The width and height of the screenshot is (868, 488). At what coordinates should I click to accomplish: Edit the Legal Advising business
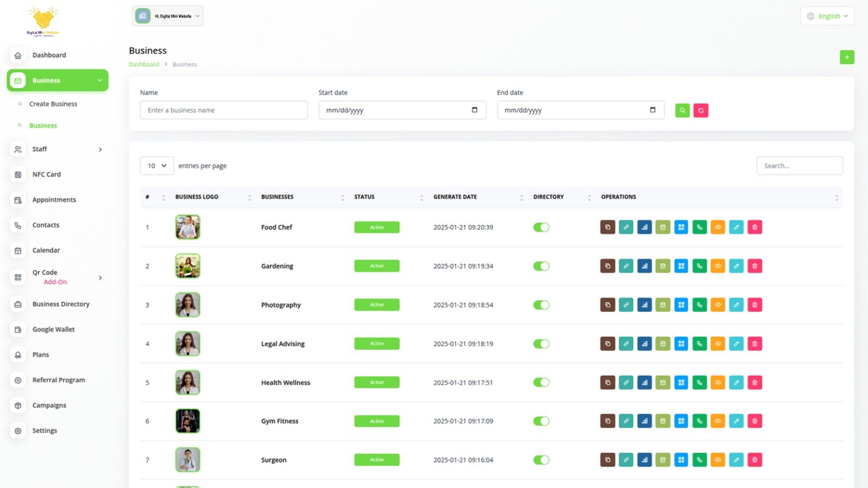[736, 344]
